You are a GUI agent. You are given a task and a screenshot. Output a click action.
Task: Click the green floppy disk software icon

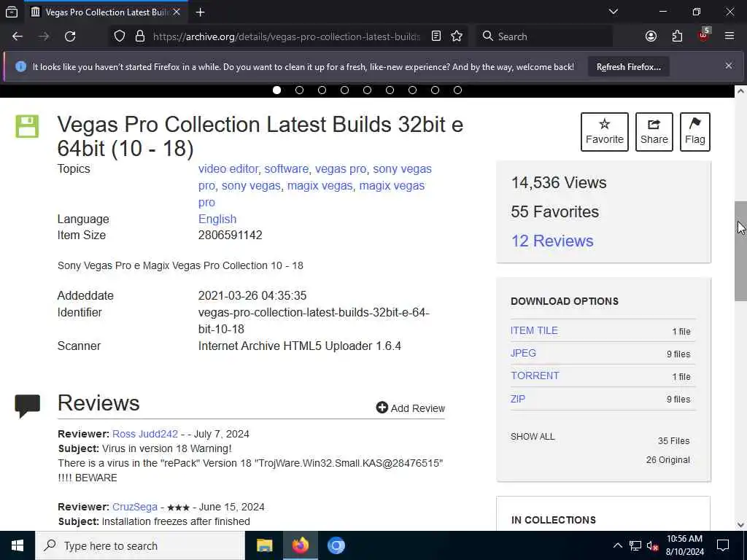tap(27, 126)
